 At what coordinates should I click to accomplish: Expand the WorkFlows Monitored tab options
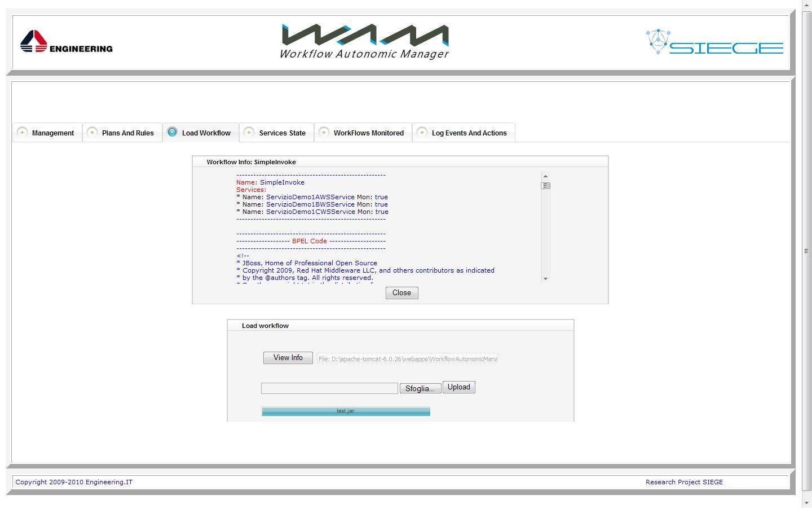324,132
